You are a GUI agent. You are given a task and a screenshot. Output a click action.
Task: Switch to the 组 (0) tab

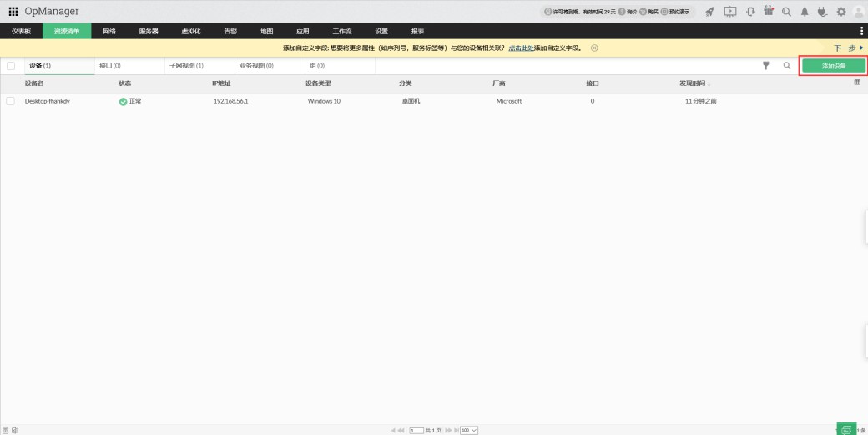point(340,66)
